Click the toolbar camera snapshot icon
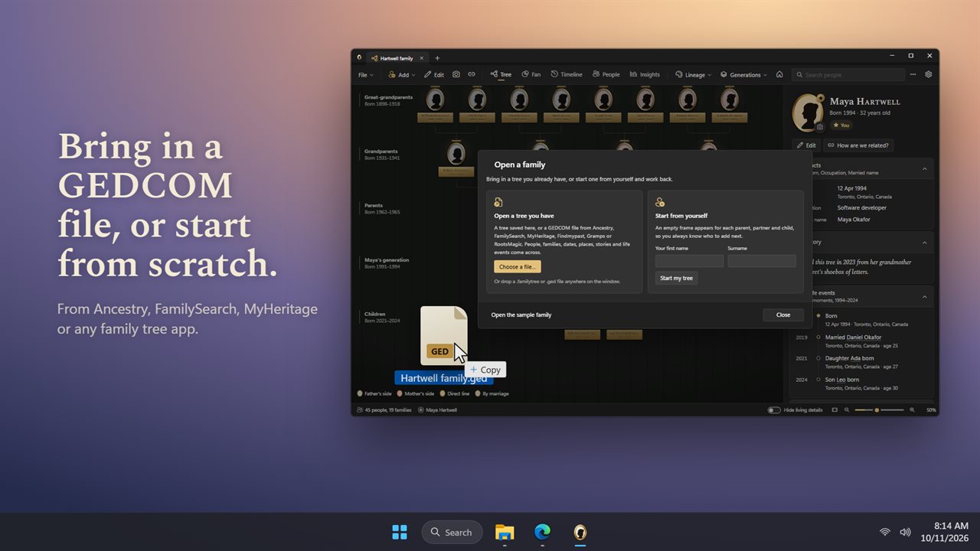980x551 pixels. click(456, 74)
